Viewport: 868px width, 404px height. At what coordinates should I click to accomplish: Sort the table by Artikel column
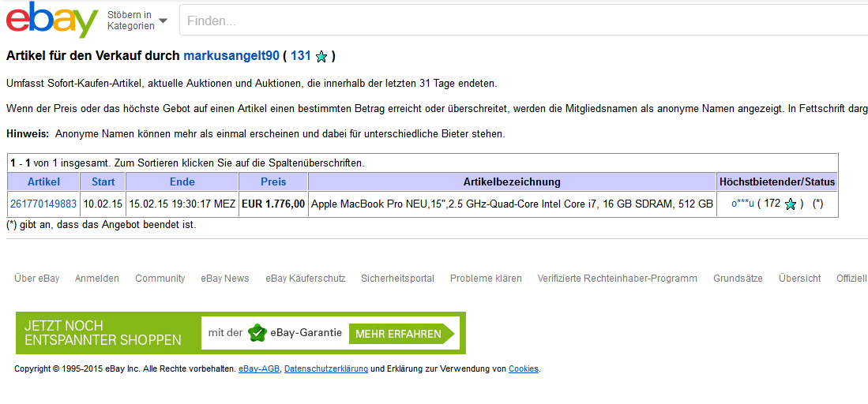[x=43, y=182]
